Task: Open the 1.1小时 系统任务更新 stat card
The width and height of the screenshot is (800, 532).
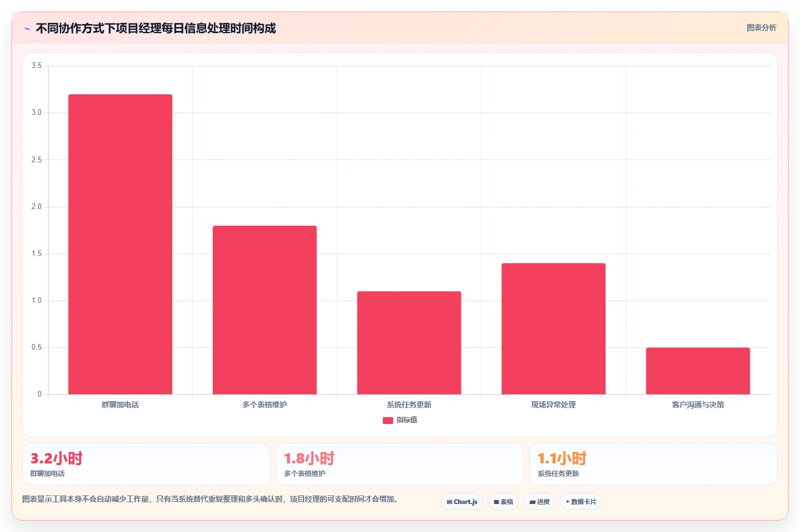Action: (x=653, y=464)
